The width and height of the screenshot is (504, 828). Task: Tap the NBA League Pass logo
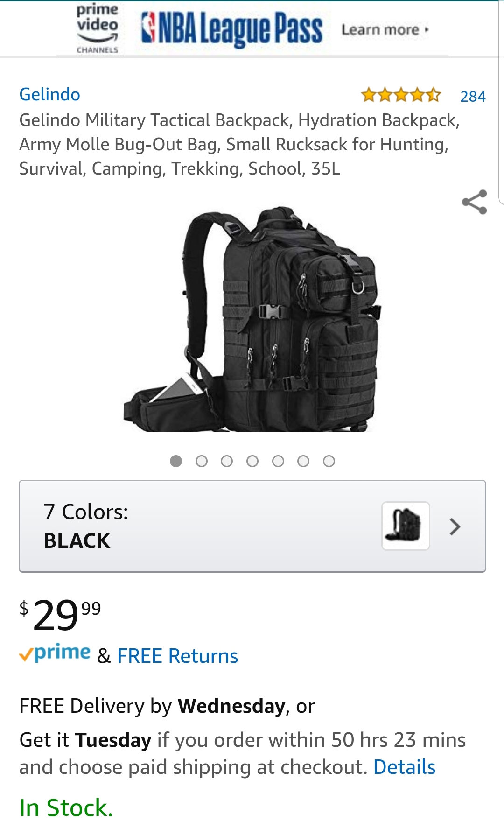click(x=231, y=29)
